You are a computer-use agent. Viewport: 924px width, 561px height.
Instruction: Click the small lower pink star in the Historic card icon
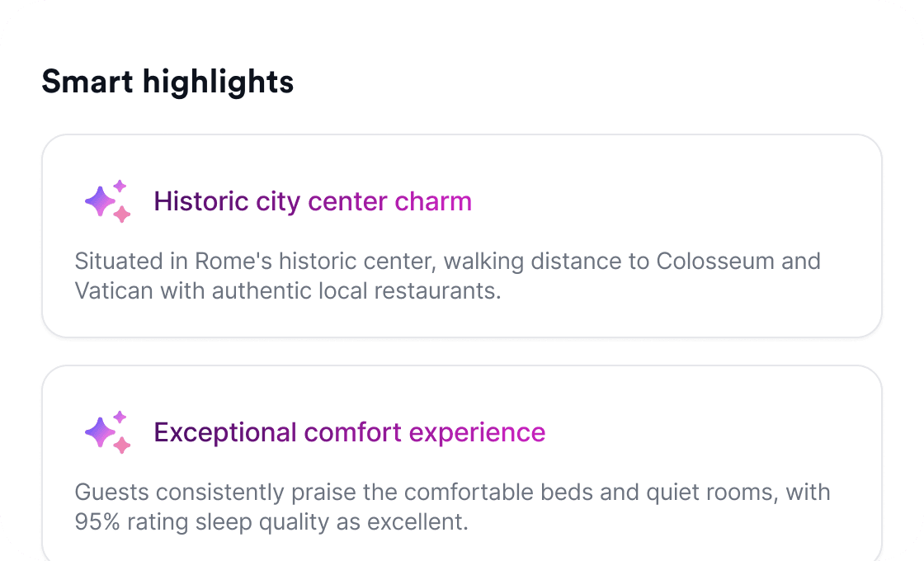click(121, 214)
